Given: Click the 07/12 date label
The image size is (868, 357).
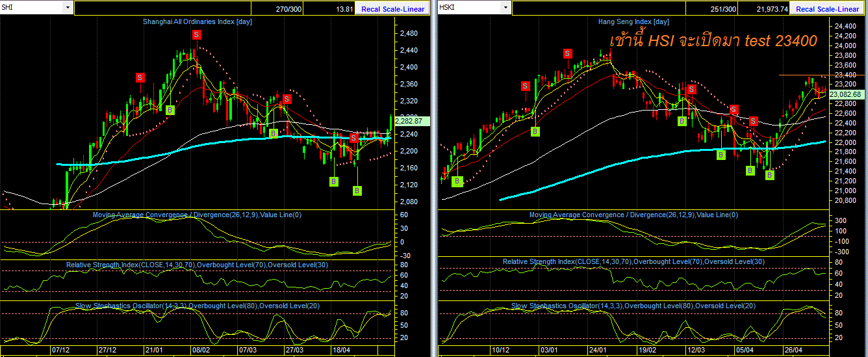Looking at the screenshot, I should [x=60, y=350].
